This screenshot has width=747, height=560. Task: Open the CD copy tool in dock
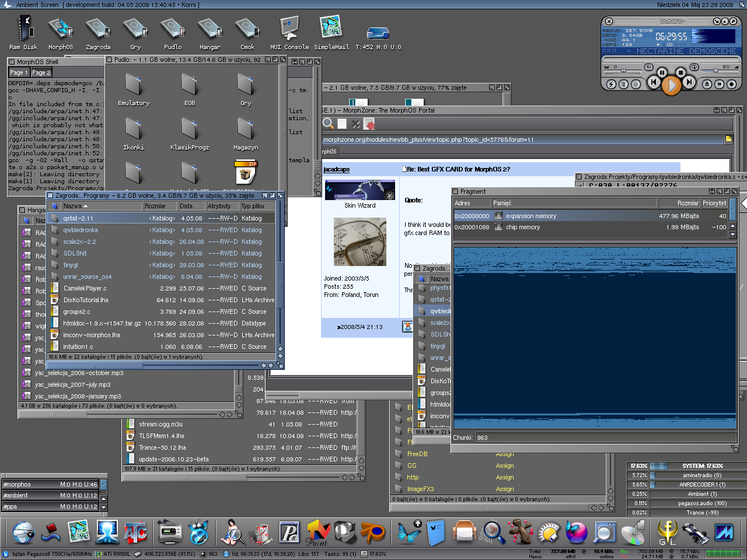coord(633,532)
